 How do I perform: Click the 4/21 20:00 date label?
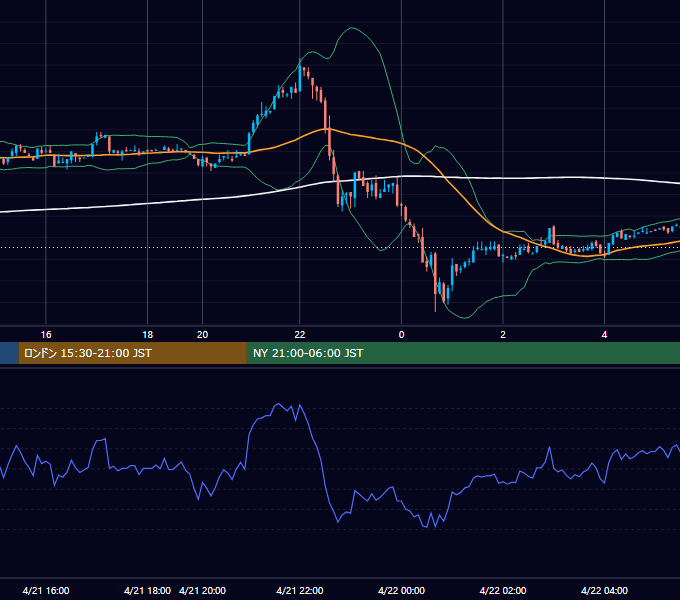click(x=203, y=590)
